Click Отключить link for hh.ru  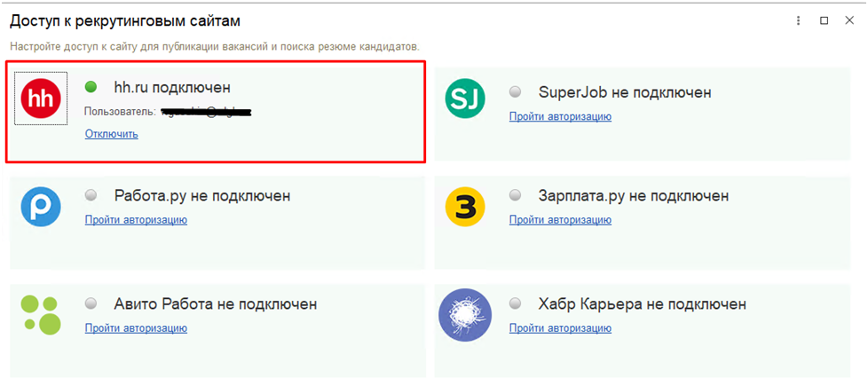click(x=111, y=134)
